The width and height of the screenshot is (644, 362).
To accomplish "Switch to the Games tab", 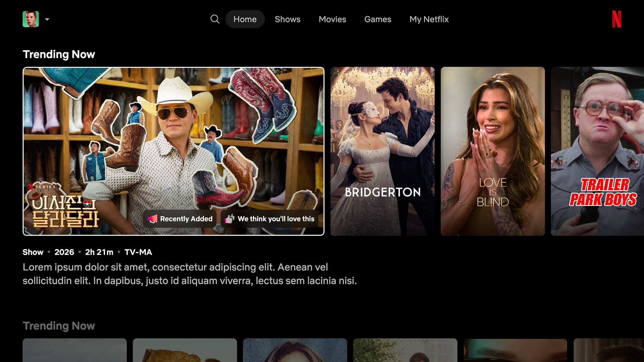I will point(378,19).
